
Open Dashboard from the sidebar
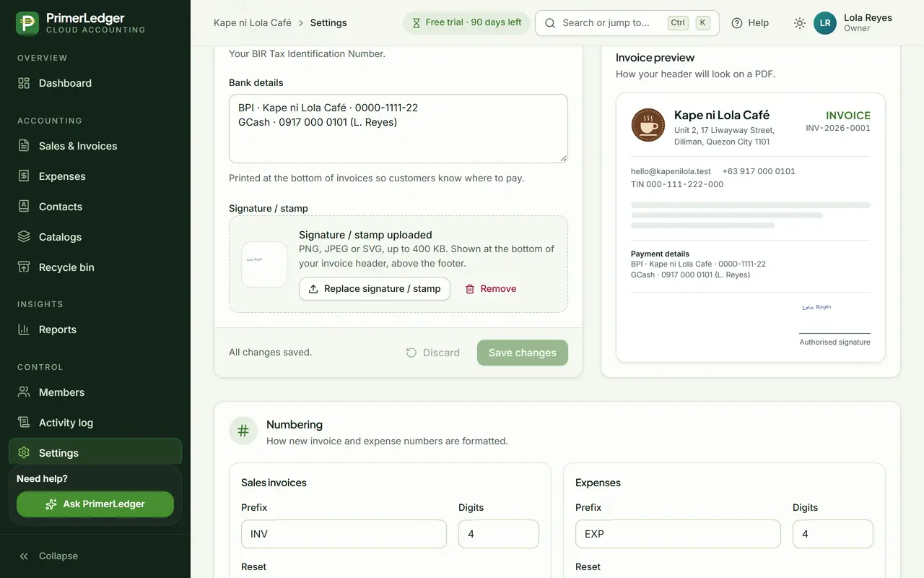pyautogui.click(x=95, y=83)
